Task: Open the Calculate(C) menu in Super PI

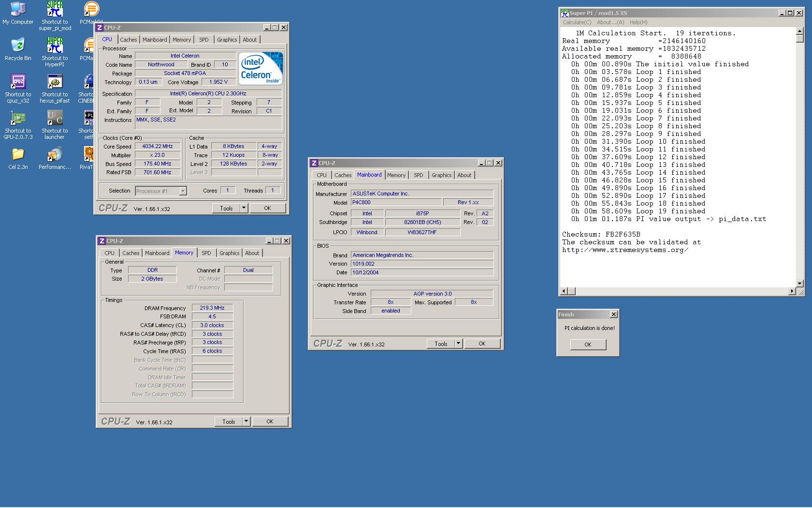Action: 577,22
